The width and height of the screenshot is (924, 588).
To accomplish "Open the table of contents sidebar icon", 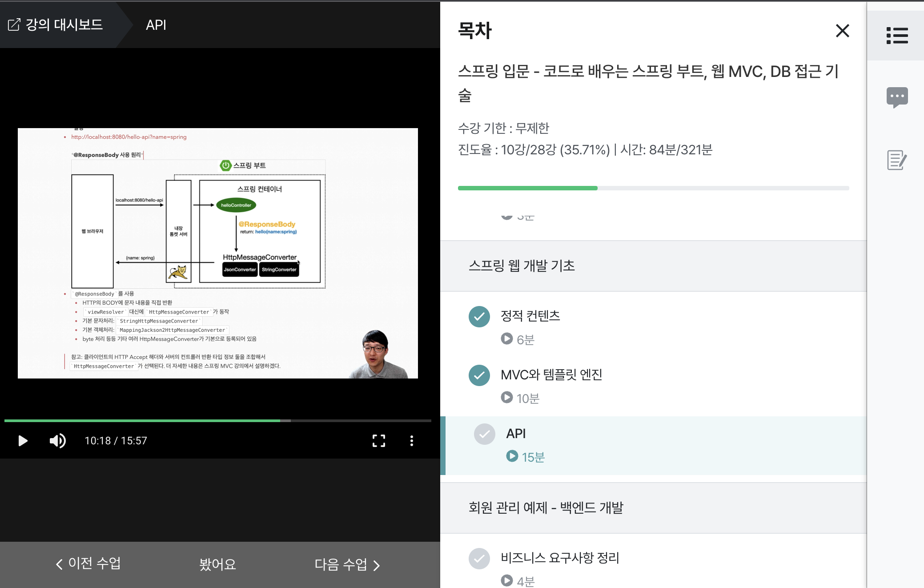I will 897,36.
